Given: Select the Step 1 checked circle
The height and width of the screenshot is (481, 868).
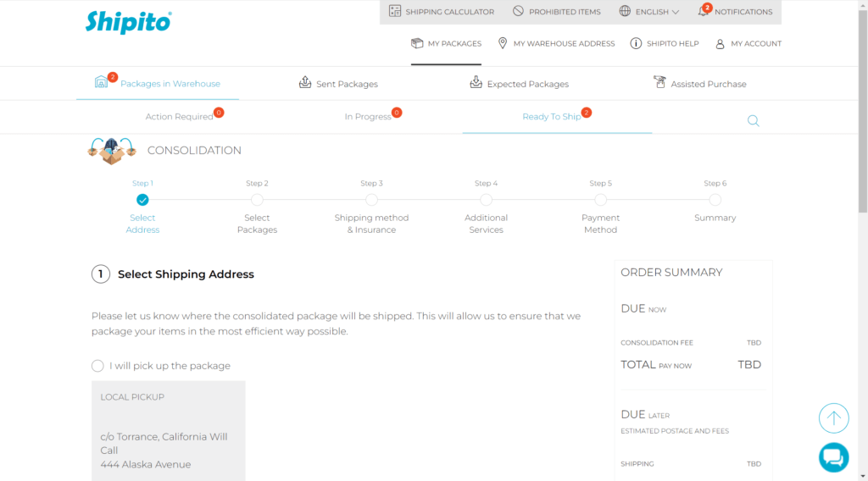Looking at the screenshot, I should (142, 200).
